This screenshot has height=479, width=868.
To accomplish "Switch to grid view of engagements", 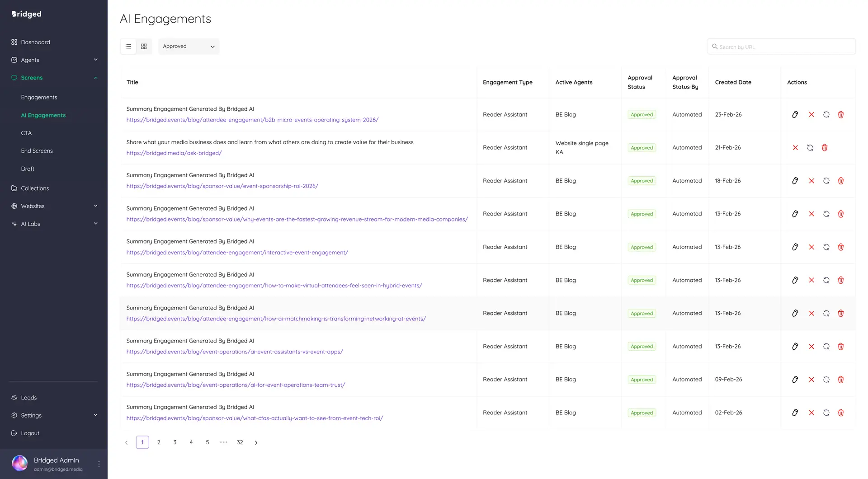I will [144, 46].
